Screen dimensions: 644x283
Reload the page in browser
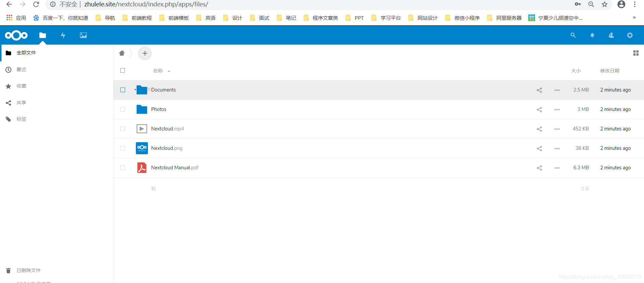click(x=36, y=4)
